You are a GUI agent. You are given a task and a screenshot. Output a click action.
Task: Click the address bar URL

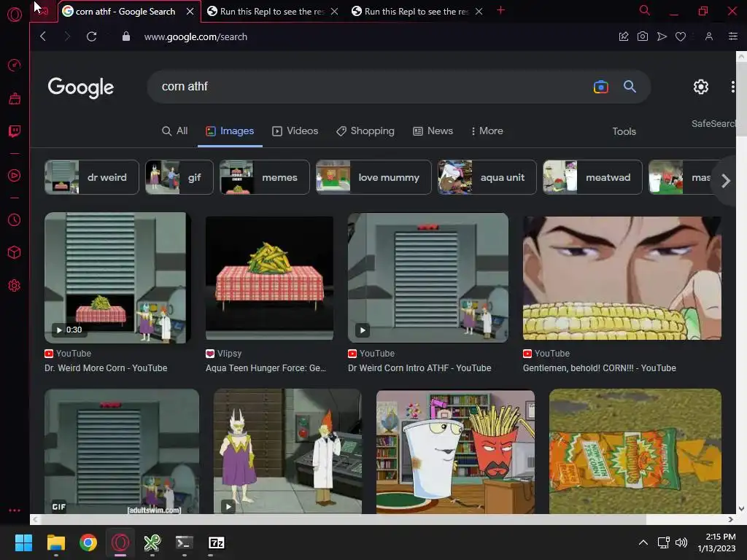click(x=196, y=36)
